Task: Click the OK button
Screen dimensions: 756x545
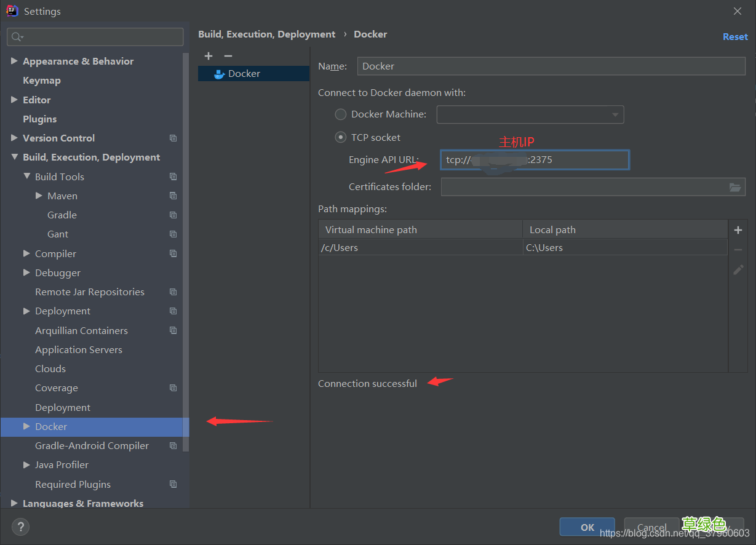Action: click(587, 527)
